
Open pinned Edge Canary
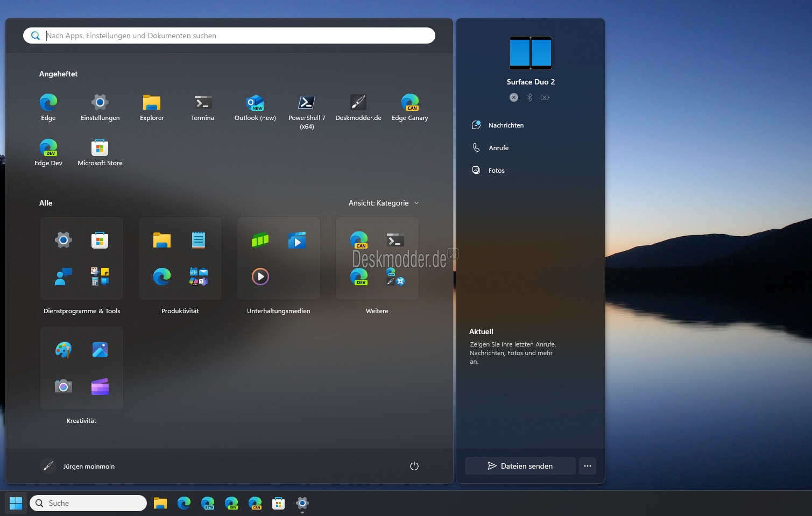point(410,107)
